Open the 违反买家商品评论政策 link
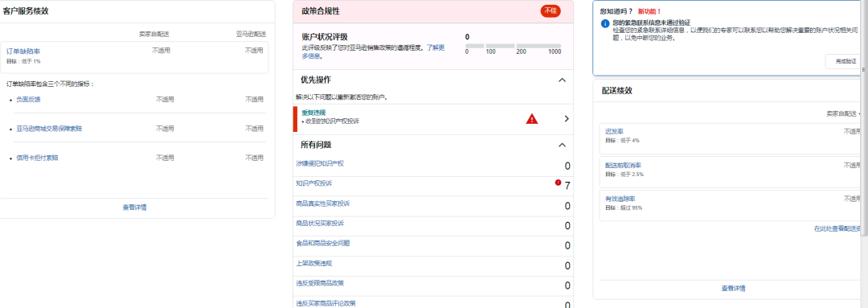This screenshot has height=308, width=868. pyautogui.click(x=326, y=303)
